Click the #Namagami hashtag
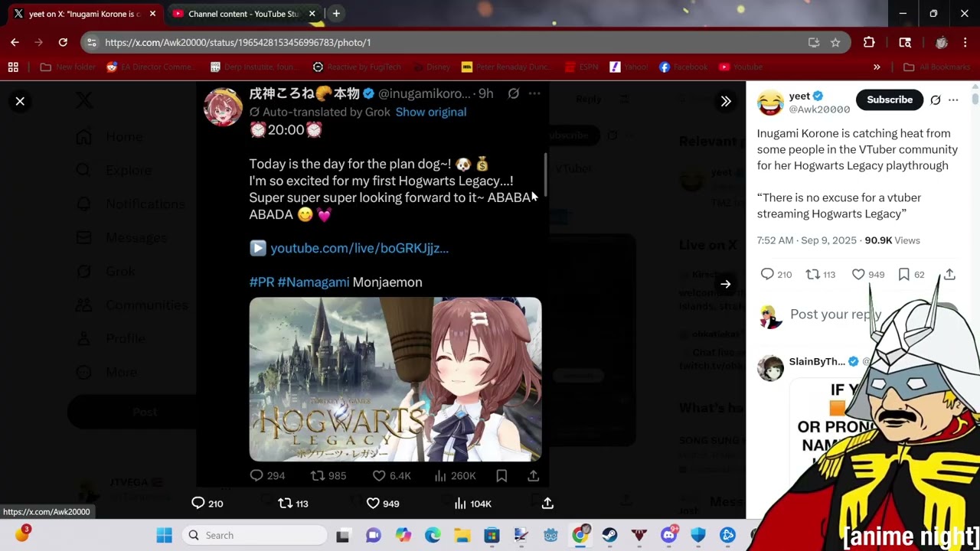Screen dimensions: 980x551 click(313, 282)
